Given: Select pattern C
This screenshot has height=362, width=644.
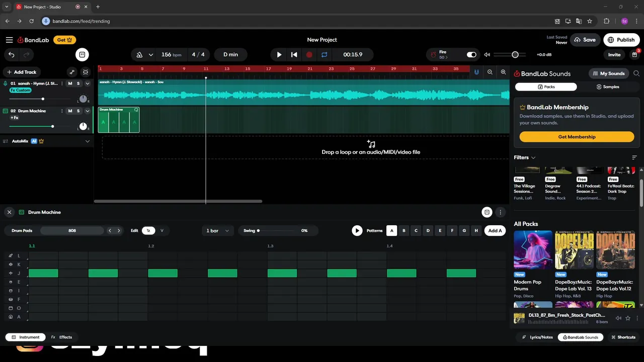Looking at the screenshot, I should tap(416, 231).
